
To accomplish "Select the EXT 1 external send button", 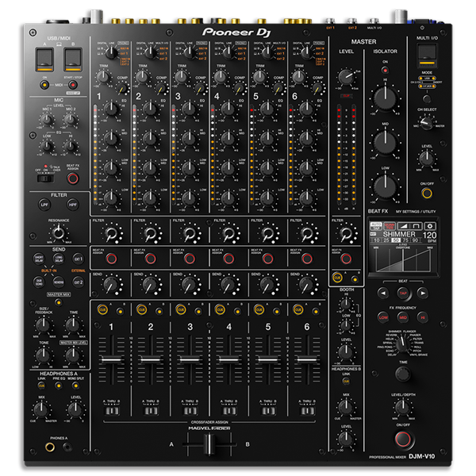I will click(78, 259).
